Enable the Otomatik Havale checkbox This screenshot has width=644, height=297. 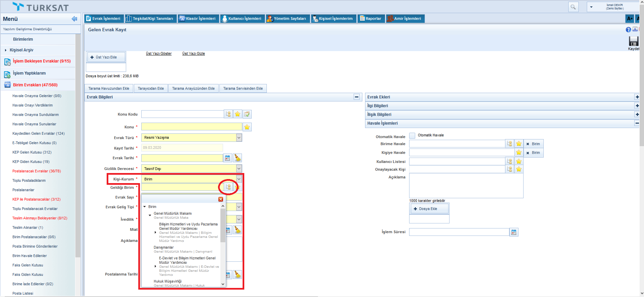[x=412, y=136]
